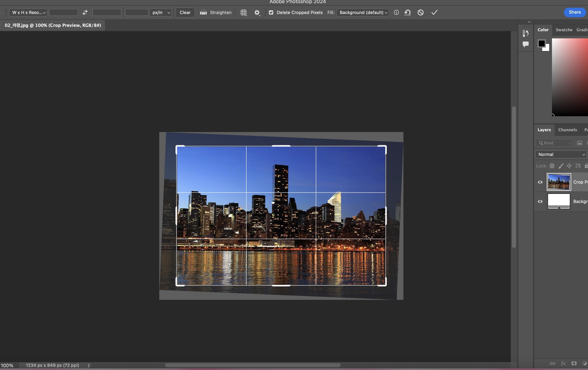Click the reset crop rotation icon
This screenshot has width=588, height=370.
coord(407,12)
